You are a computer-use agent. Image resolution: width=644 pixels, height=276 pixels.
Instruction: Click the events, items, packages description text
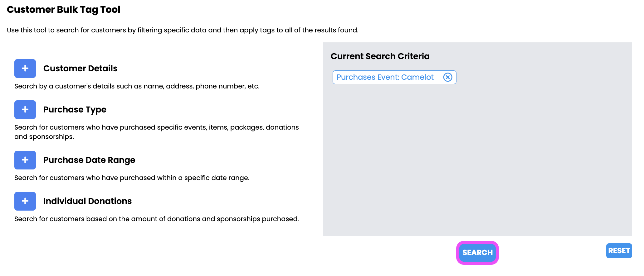tap(157, 132)
